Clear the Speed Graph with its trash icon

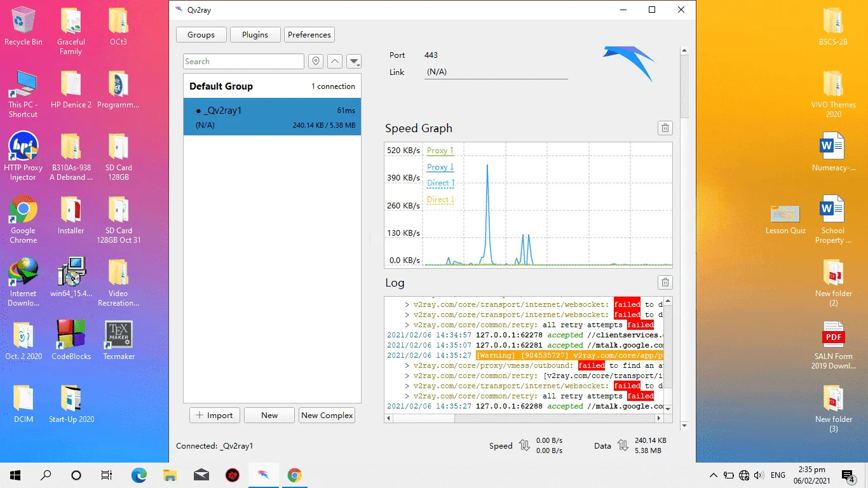click(x=665, y=128)
